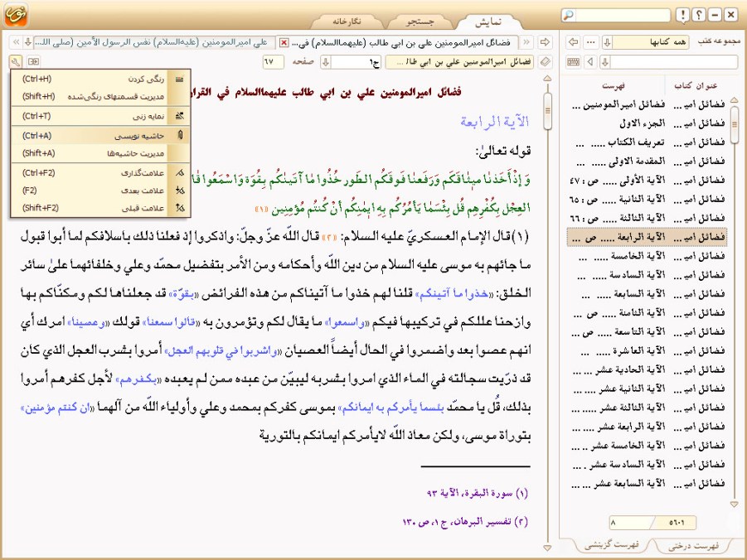Select the الآیة الأولی row in the index list

647,180
